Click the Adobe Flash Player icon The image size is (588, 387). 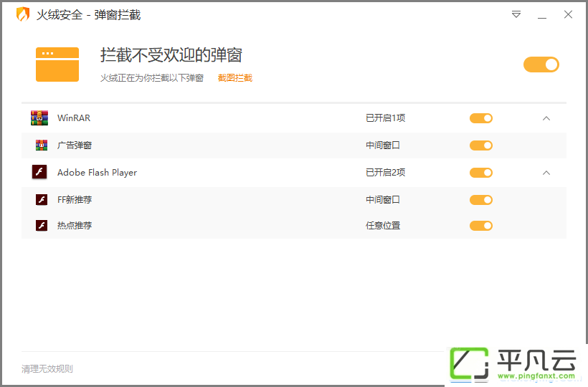click(39, 172)
